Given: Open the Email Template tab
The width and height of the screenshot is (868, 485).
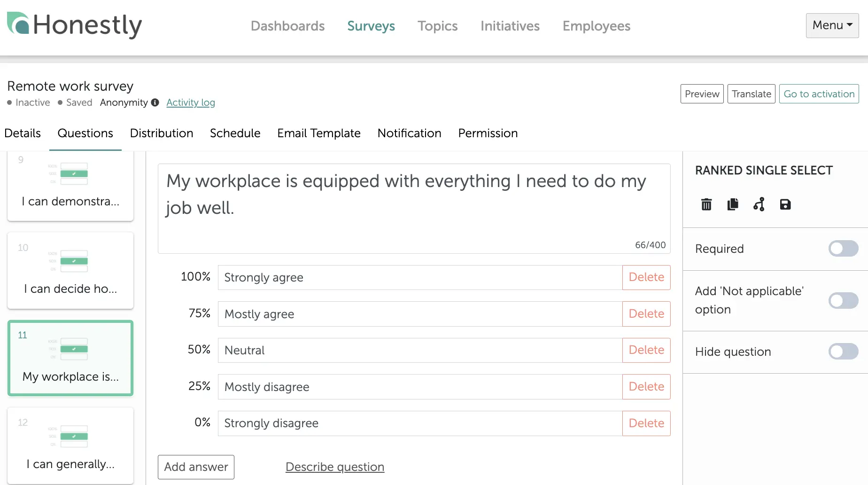Looking at the screenshot, I should 318,133.
